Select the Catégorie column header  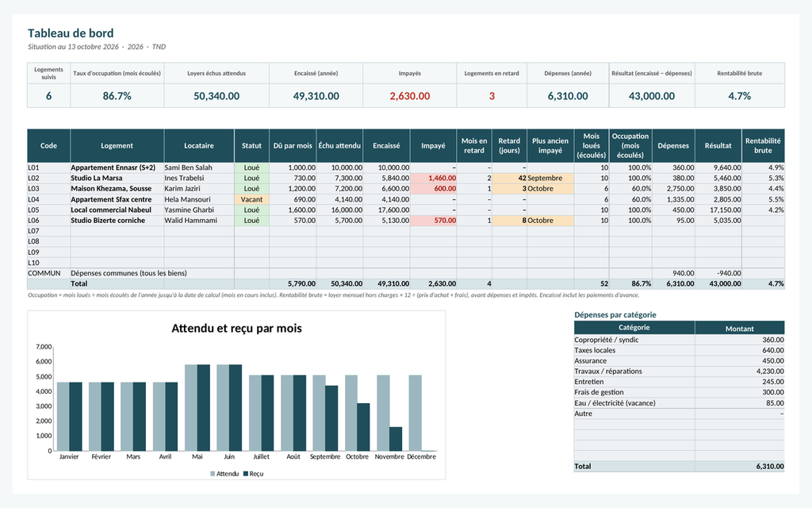(x=634, y=328)
